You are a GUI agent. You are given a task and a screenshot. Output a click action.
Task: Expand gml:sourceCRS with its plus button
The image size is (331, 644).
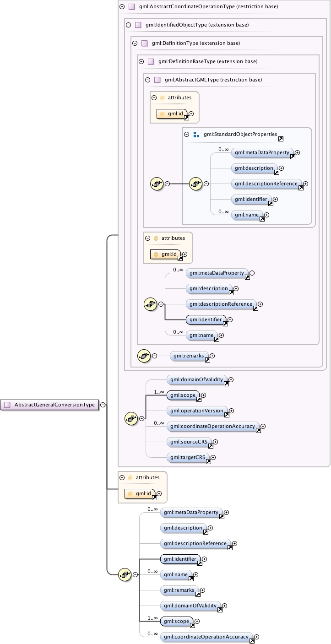[x=215, y=442]
